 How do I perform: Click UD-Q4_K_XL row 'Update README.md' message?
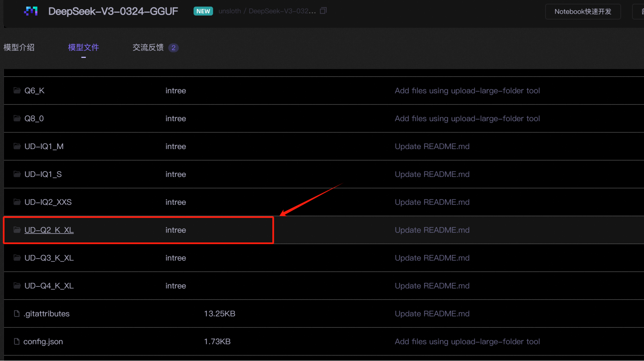432,285
